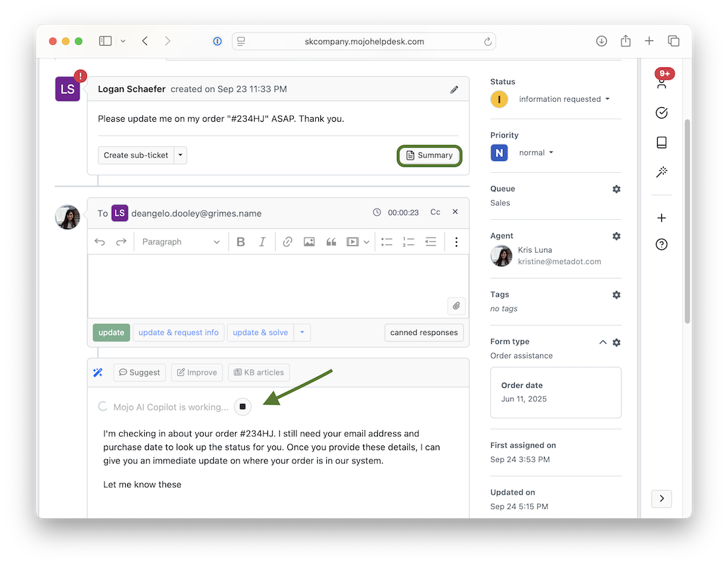Open the magic wand AI tool in sidebar

tap(661, 172)
